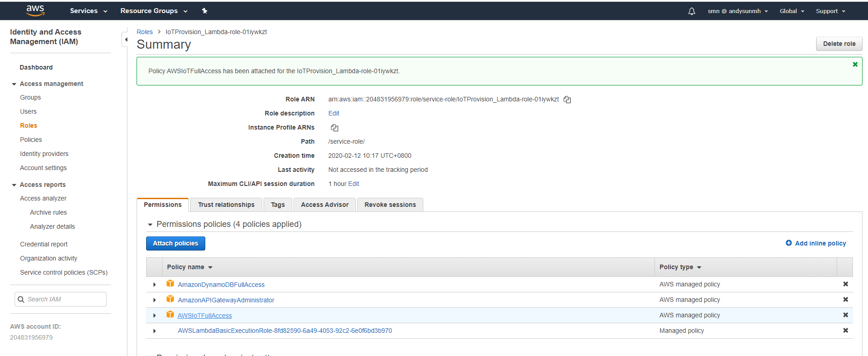Open the Global region dropdown
The image size is (868, 356).
[x=792, y=11]
